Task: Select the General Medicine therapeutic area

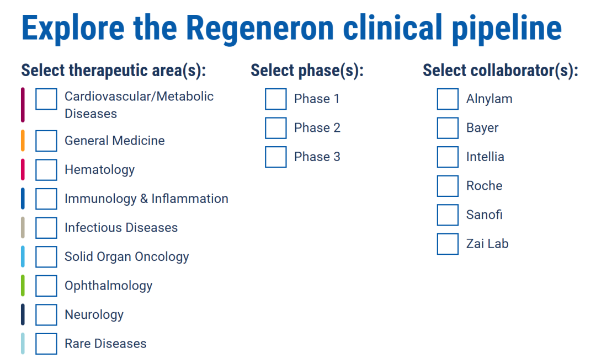Action: pyautogui.click(x=46, y=141)
